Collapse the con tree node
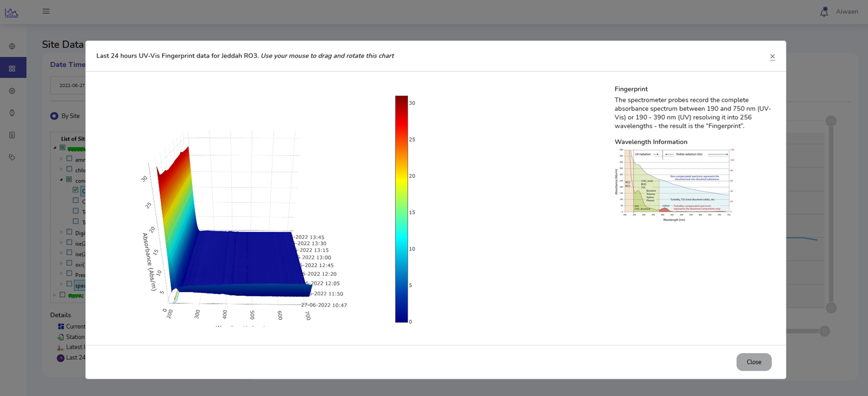Image resolution: width=868 pixels, height=396 pixels. coord(61,180)
